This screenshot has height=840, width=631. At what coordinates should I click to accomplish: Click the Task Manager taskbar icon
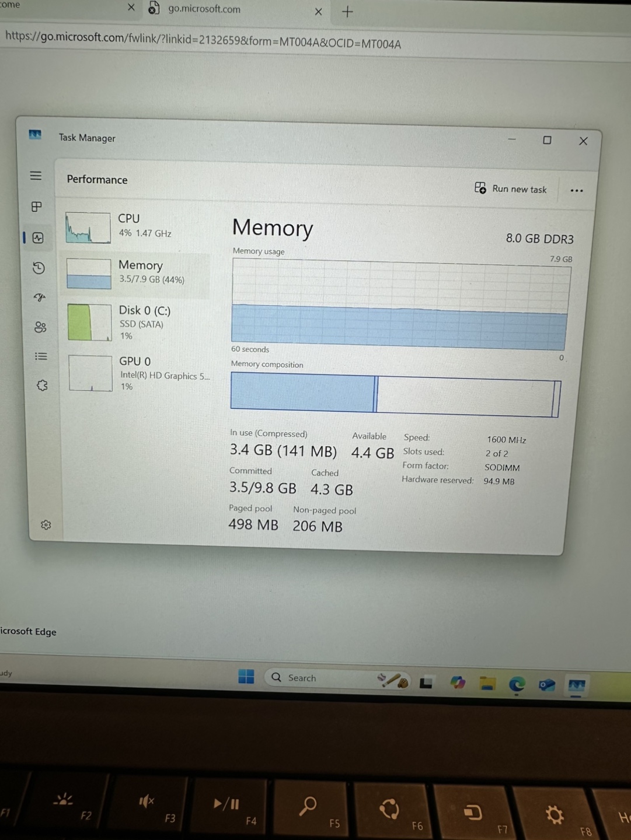click(577, 685)
